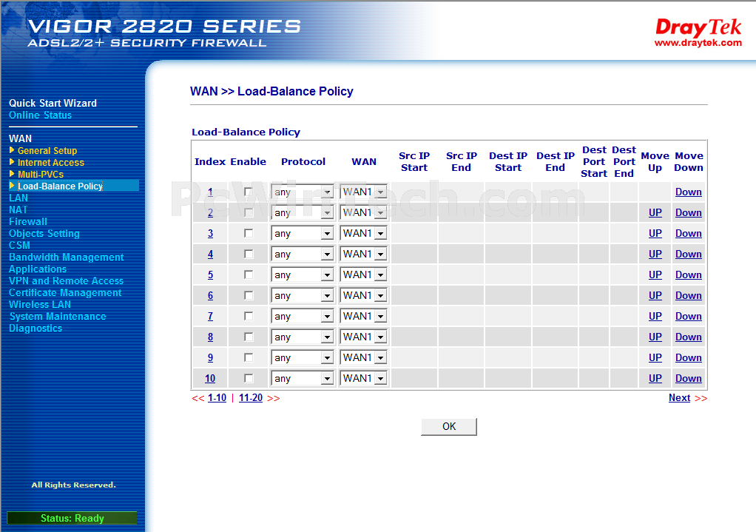Open Quick Start Wizard menu item

pyautogui.click(x=53, y=103)
